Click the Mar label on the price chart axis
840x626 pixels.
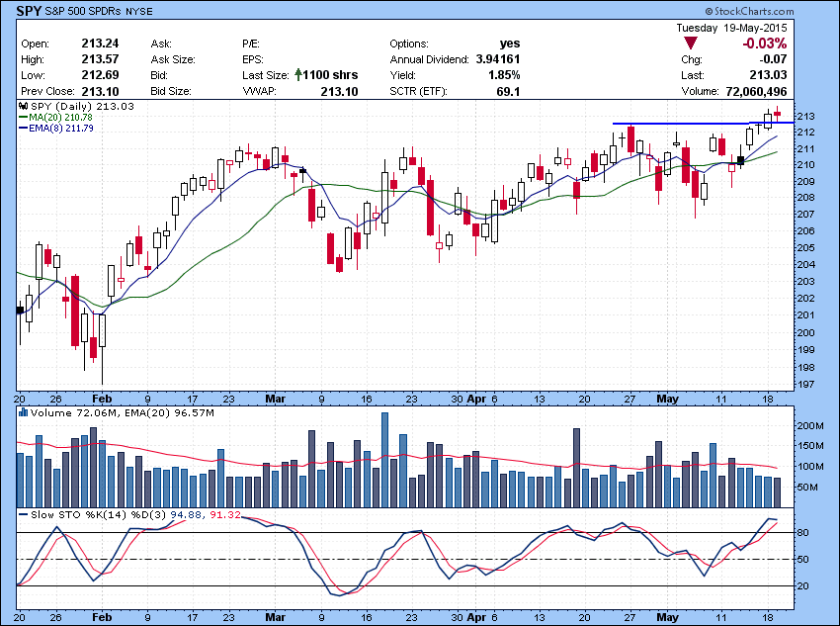(x=276, y=399)
